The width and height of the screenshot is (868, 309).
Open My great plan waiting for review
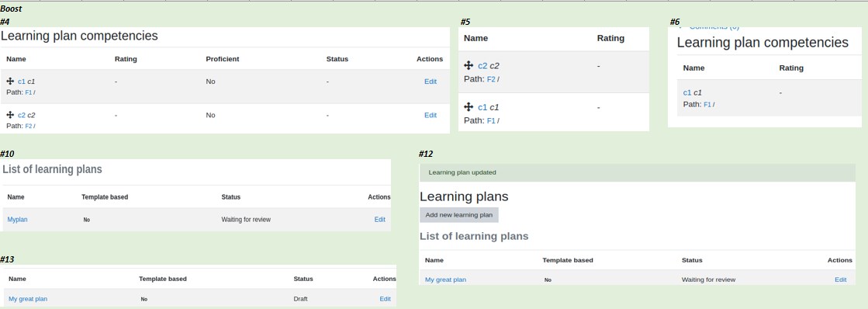click(x=445, y=279)
